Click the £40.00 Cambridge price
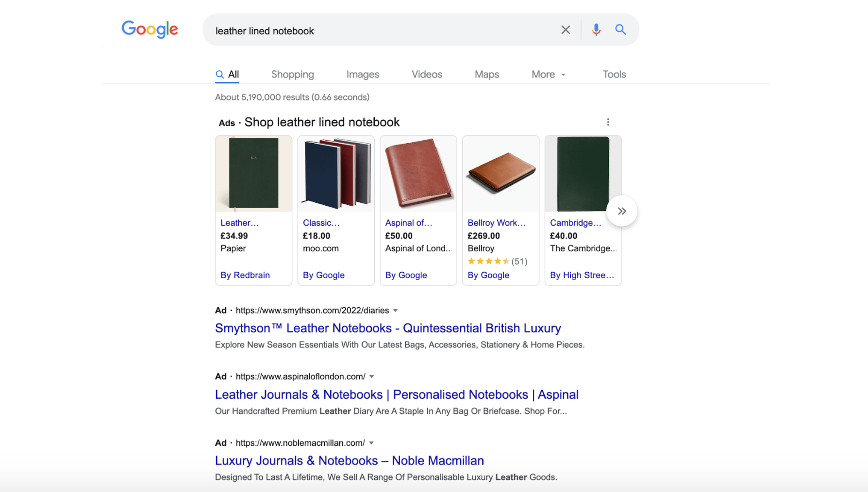 point(564,236)
